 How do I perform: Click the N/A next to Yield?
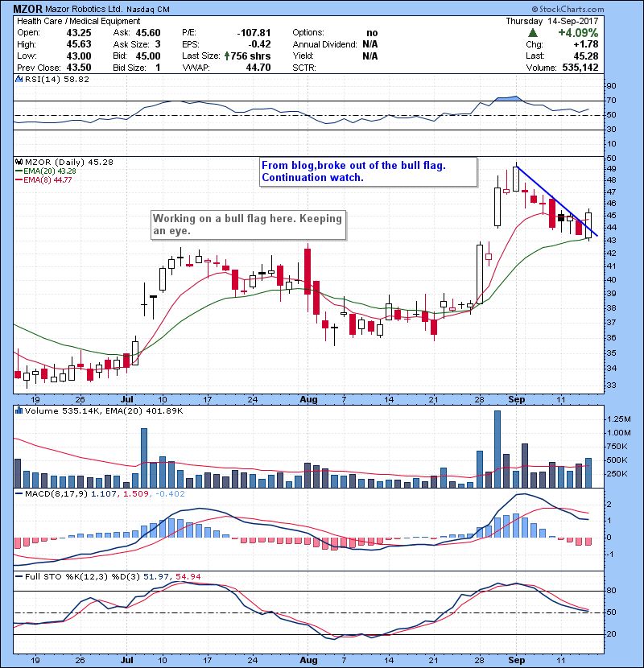[x=370, y=56]
